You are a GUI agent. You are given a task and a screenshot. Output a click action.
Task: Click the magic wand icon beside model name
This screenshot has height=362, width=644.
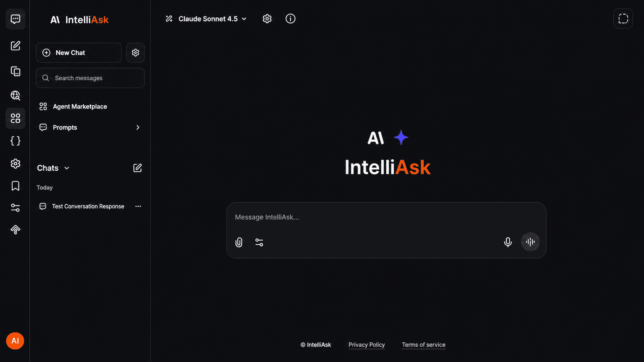point(169,19)
